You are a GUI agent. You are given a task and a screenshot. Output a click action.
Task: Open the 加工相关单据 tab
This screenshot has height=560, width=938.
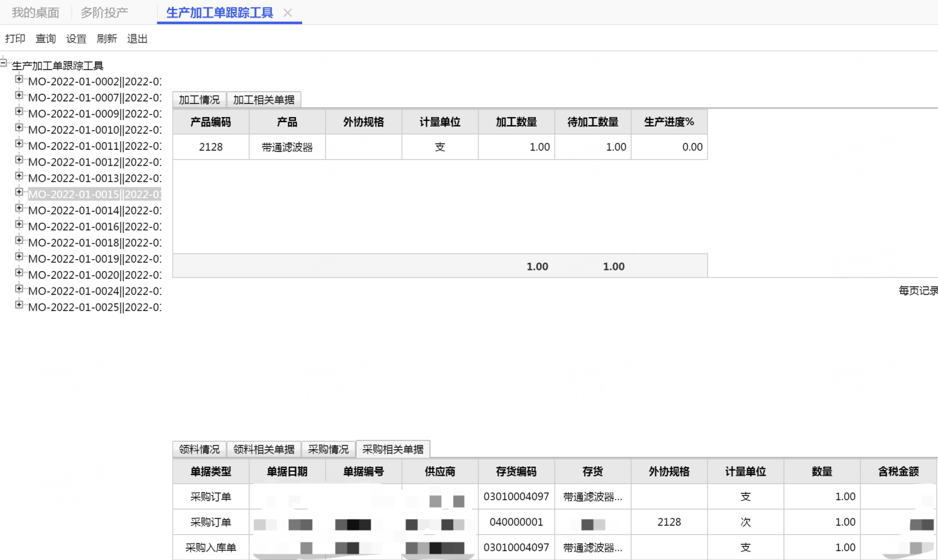264,100
